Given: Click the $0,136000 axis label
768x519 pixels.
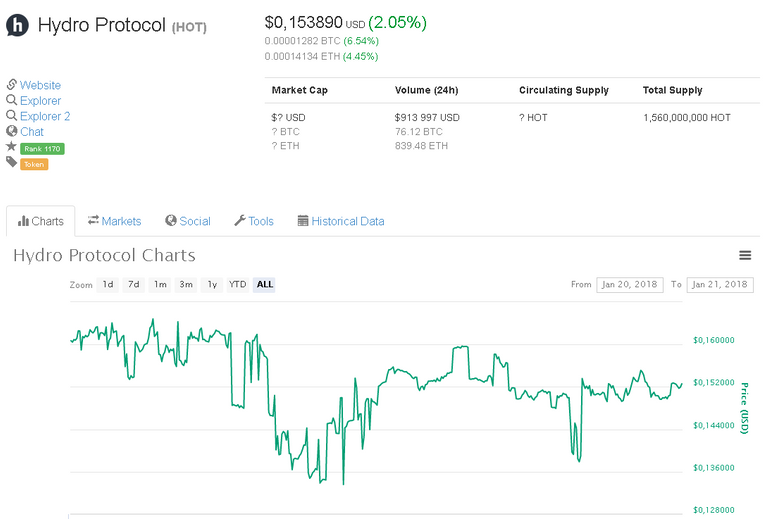Looking at the screenshot, I should pos(714,468).
